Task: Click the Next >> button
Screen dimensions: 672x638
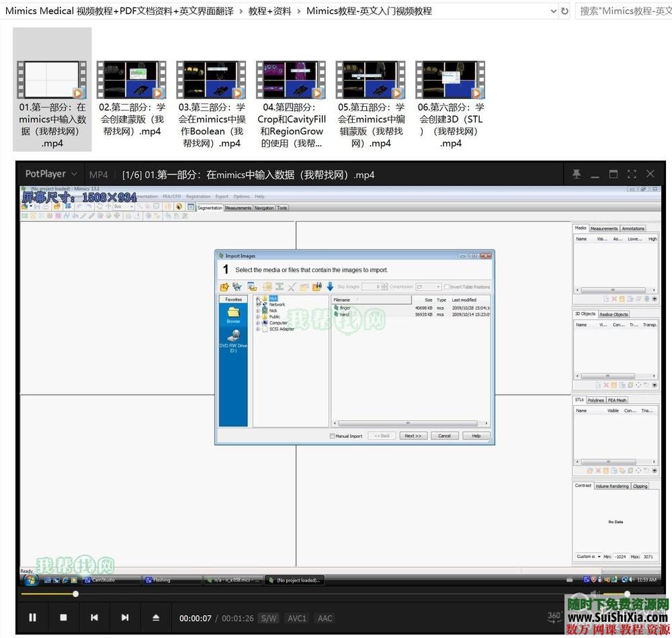Action: point(413,436)
